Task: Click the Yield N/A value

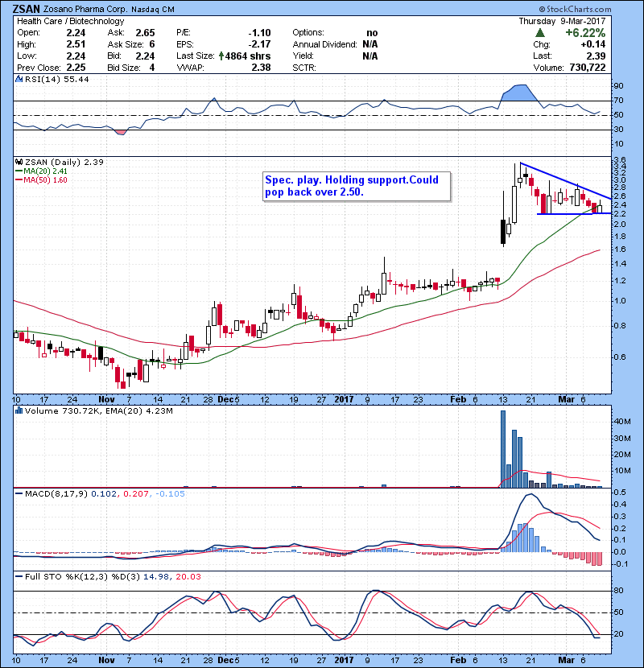Action: point(370,56)
